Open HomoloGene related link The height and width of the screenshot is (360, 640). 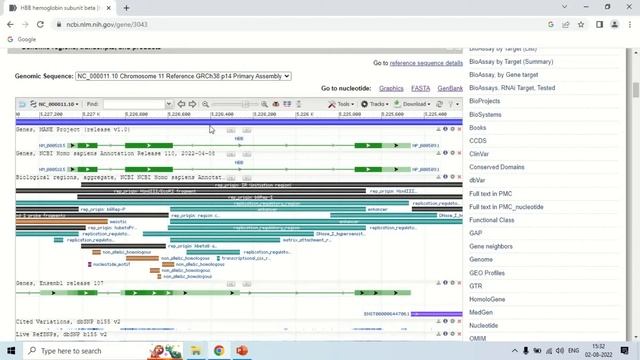point(487,299)
